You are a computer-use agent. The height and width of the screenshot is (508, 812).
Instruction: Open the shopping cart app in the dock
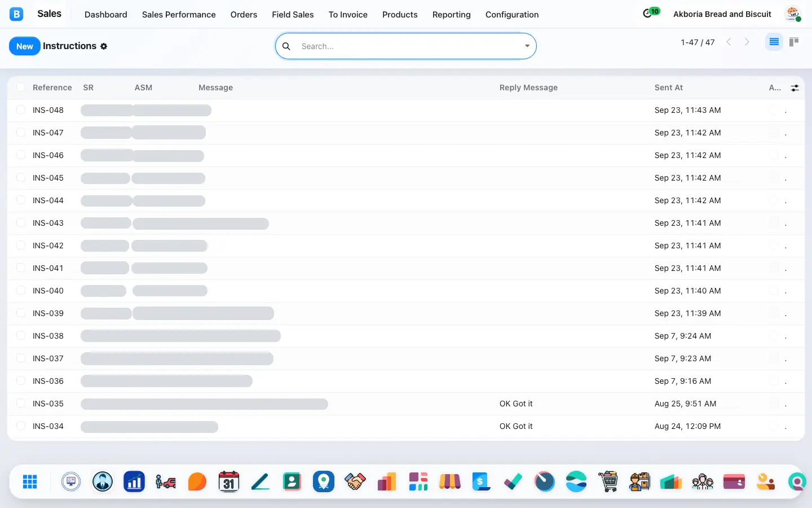(x=608, y=481)
